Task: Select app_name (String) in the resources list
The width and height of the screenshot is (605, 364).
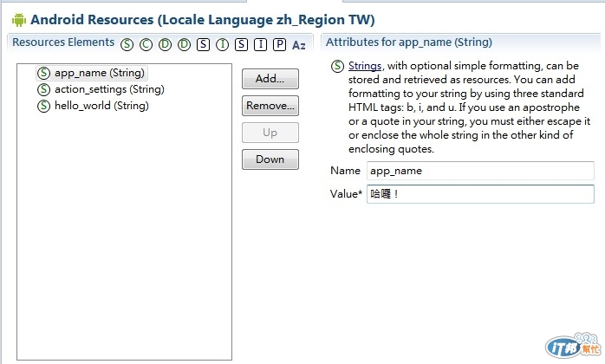Action: tap(99, 74)
